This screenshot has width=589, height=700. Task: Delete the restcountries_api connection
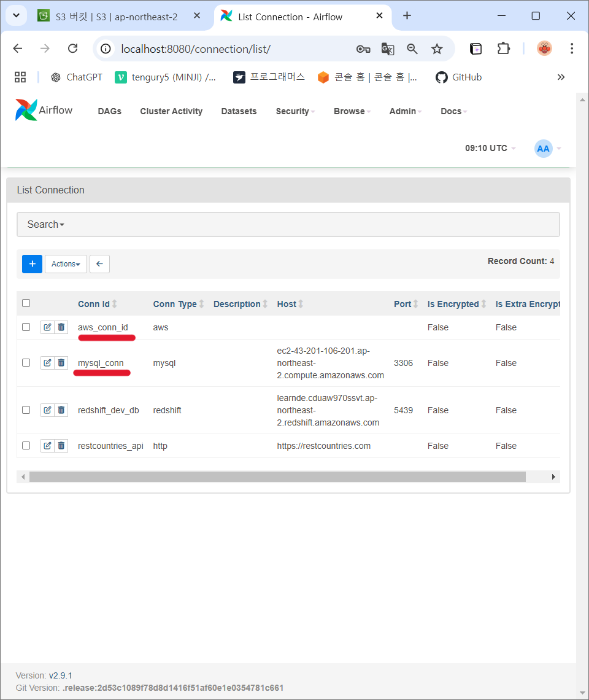pyautogui.click(x=61, y=445)
